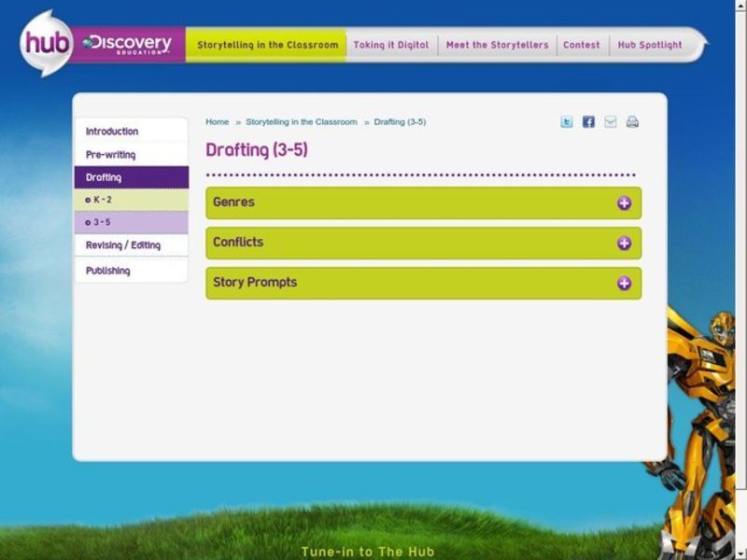Viewport: 747px width, 560px height.
Task: Go to Home via the breadcrumb
Action: 217,121
